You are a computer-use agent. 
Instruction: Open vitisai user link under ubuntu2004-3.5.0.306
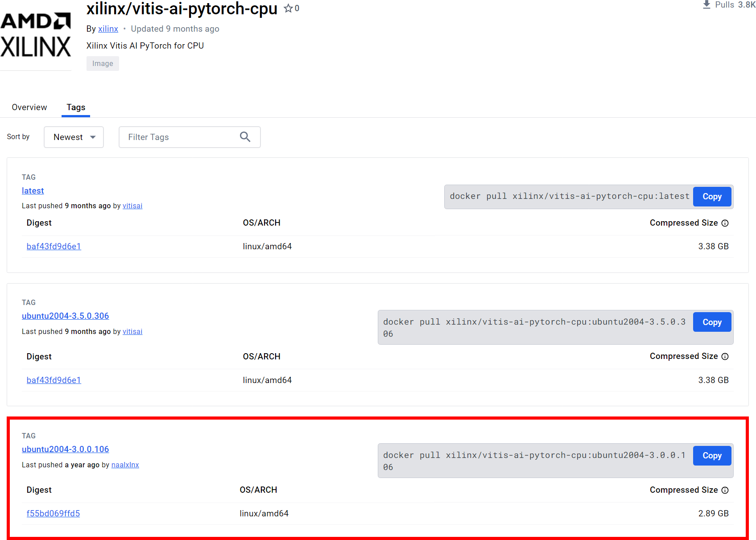click(x=132, y=331)
